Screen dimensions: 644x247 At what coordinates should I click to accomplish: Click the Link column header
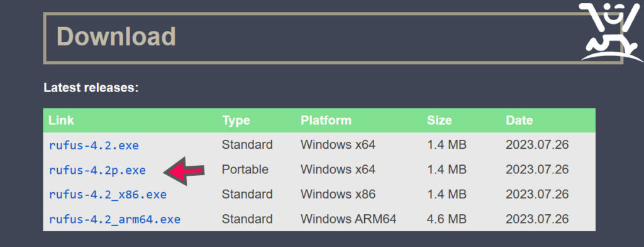coord(61,120)
